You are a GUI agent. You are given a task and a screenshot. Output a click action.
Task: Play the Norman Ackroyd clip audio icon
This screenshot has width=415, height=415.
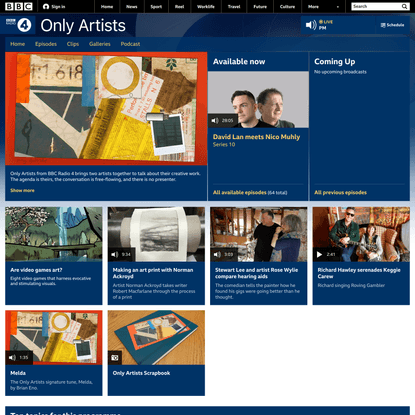(115, 254)
